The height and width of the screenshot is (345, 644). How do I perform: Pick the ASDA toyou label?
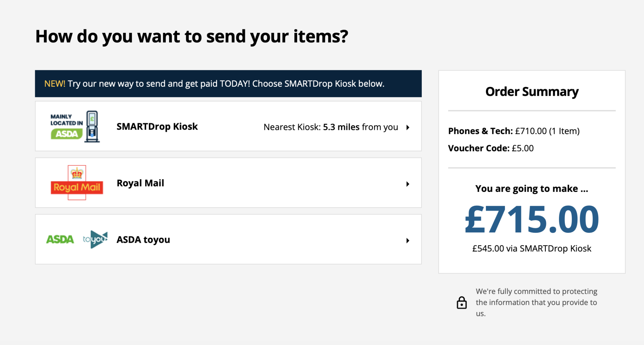143,240
